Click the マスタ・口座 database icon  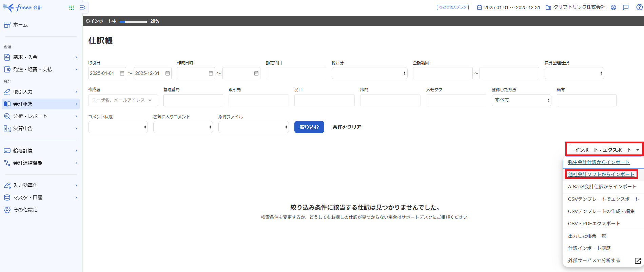[7, 197]
